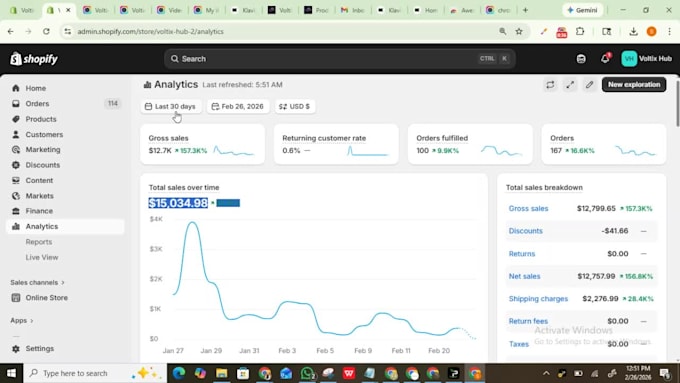This screenshot has width=680, height=383.
Task: Click the expand fullscreen icon
Action: click(570, 85)
